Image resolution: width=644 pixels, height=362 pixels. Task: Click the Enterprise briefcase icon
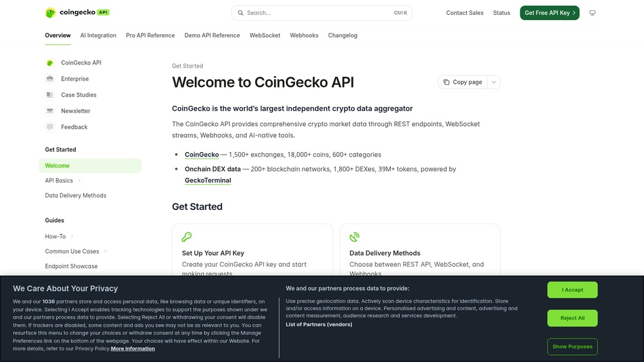point(50,79)
